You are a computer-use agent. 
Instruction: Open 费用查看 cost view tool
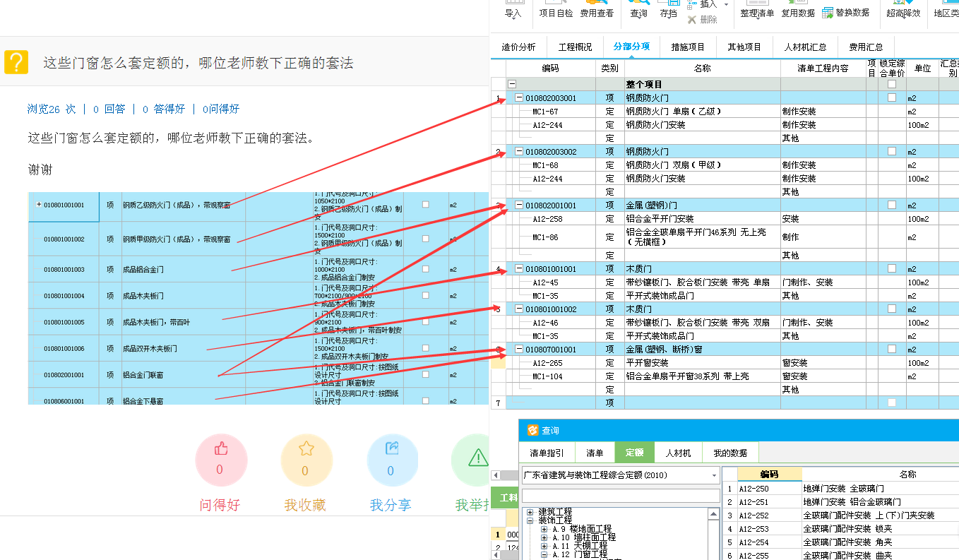pos(597,10)
